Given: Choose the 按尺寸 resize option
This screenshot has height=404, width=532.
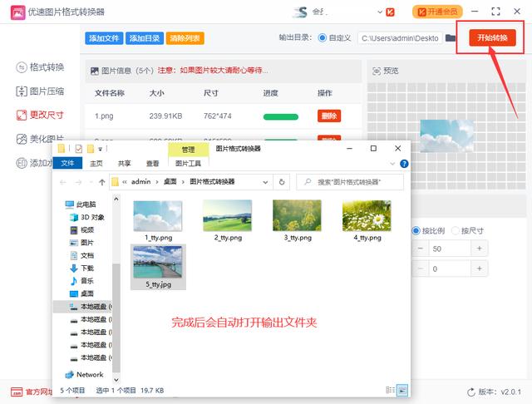Looking at the screenshot, I should (x=455, y=230).
